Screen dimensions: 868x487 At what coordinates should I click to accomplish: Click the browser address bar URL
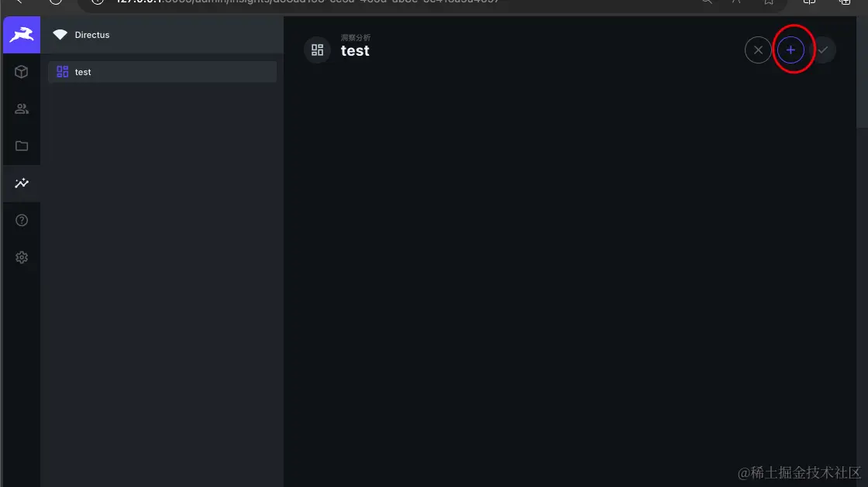coord(308,2)
